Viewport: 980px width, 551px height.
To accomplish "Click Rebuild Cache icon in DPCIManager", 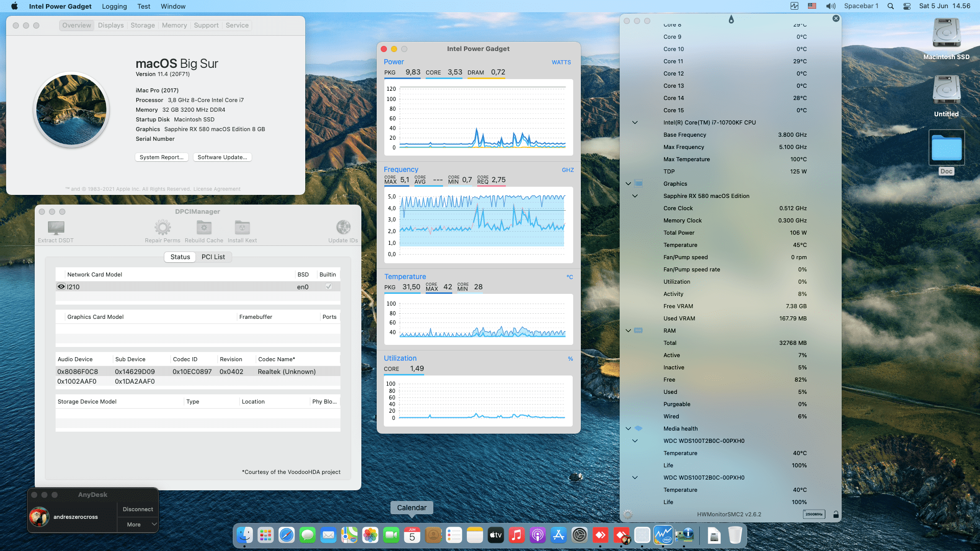I will pyautogui.click(x=204, y=228).
